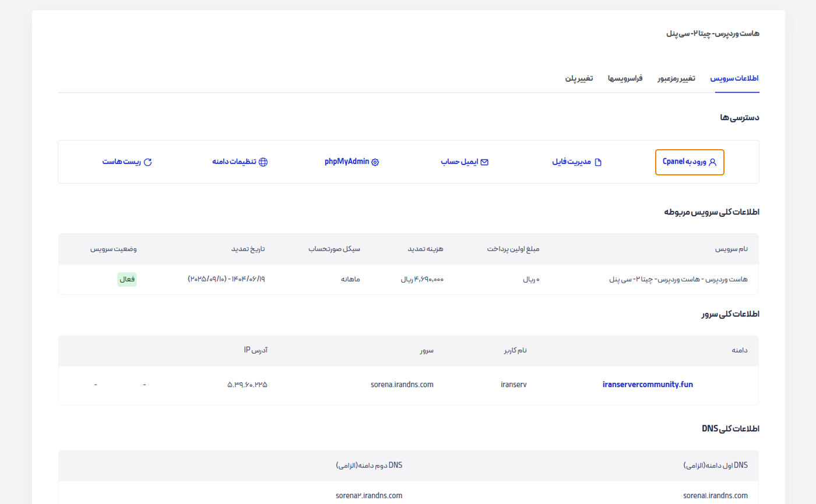Click the envelope icon for ایمیل حساب

point(484,163)
